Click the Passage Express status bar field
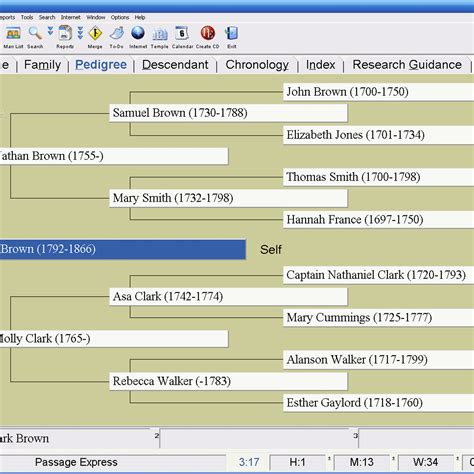The height and width of the screenshot is (474, 474). (x=113, y=462)
